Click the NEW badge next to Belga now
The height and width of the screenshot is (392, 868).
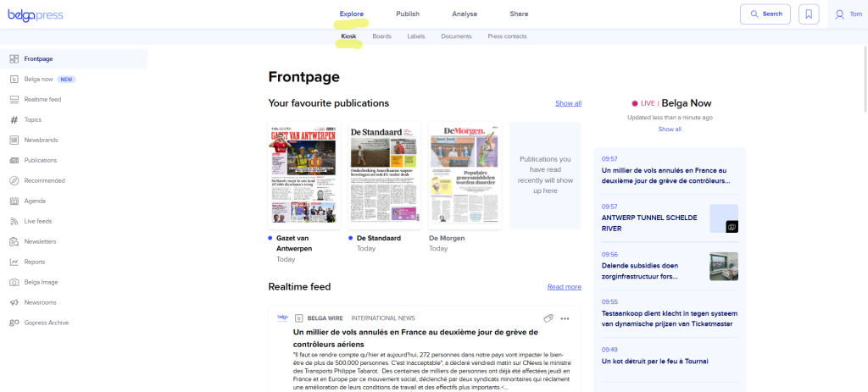pyautogui.click(x=67, y=79)
